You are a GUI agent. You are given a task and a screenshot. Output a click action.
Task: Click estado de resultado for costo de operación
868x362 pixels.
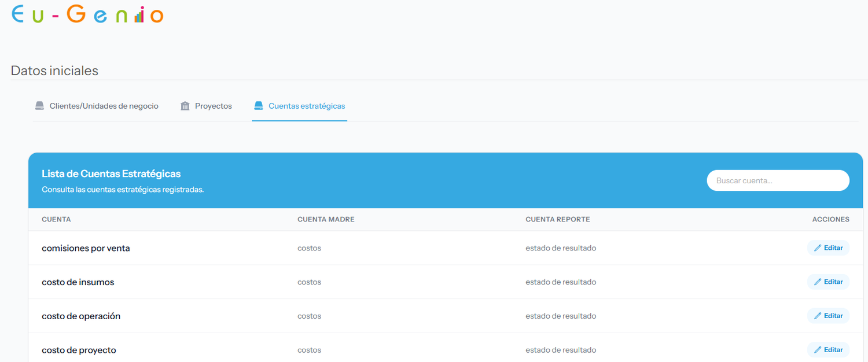click(561, 316)
